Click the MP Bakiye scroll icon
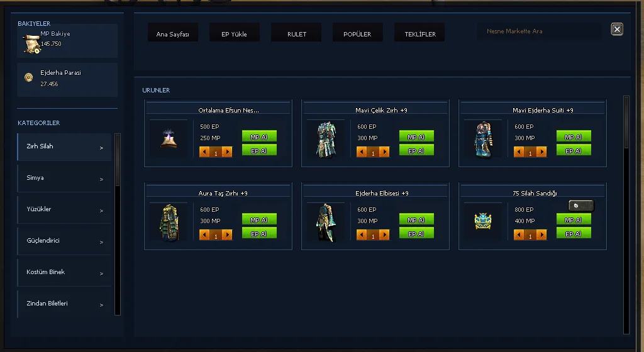Viewport: 644px width, 352px height. click(x=31, y=44)
